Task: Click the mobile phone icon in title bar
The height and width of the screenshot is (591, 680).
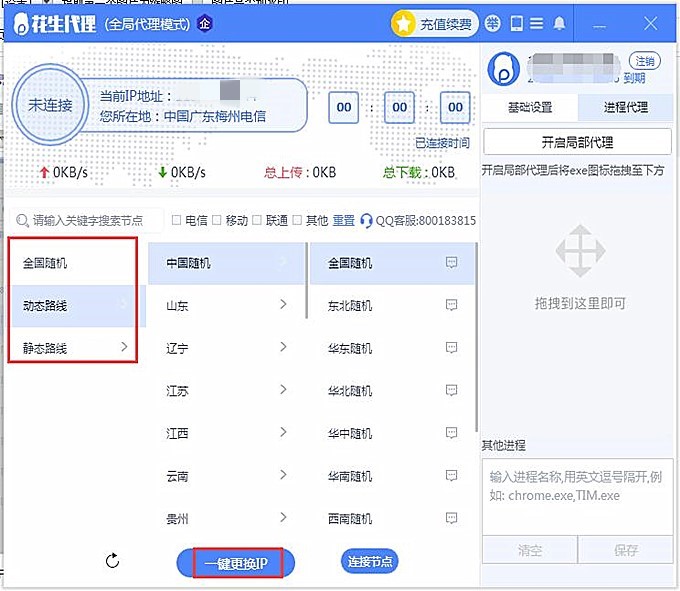Action: tap(516, 23)
